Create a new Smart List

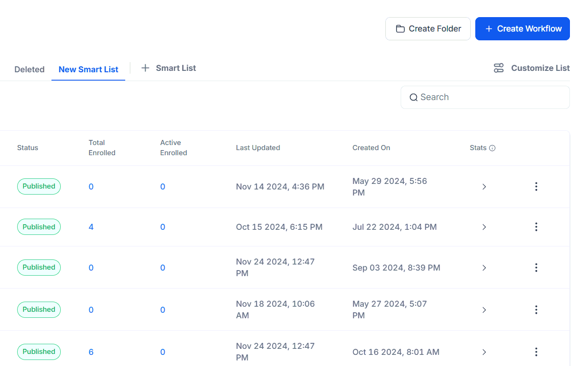(x=168, y=68)
